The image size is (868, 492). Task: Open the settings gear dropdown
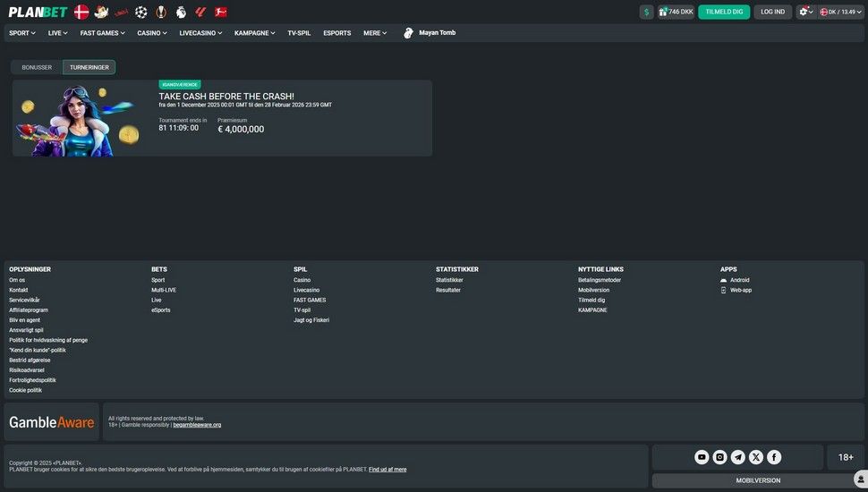805,12
